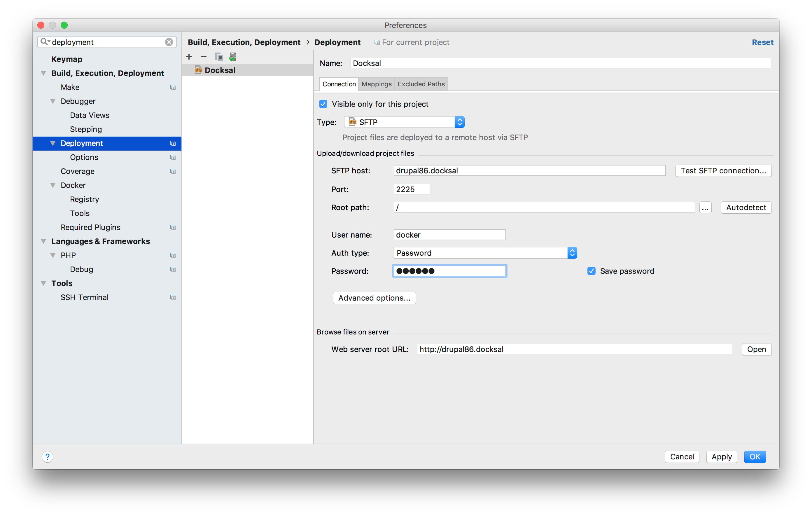Click the add server plus icon
The height and width of the screenshot is (516, 812).
click(189, 57)
